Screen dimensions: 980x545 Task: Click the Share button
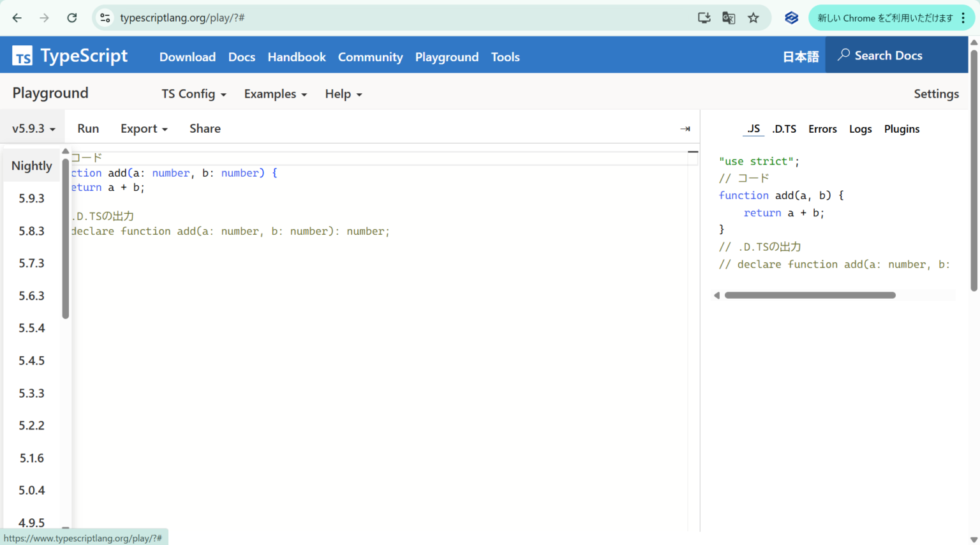[205, 128]
